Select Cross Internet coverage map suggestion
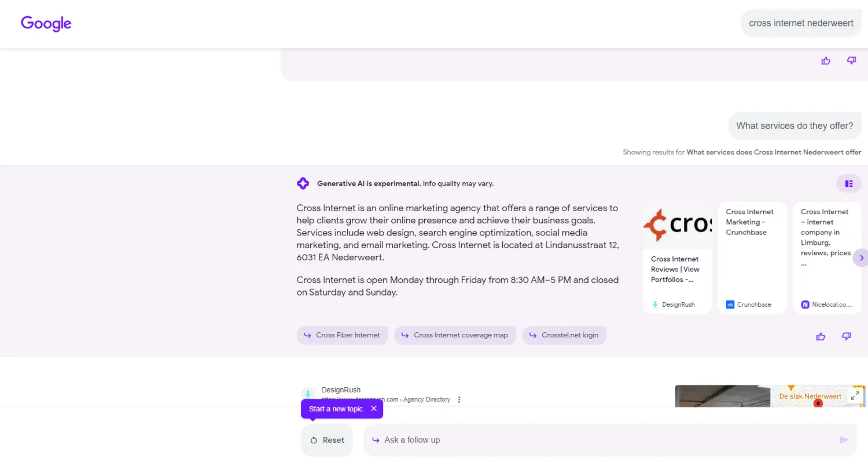868x471 pixels. point(455,336)
